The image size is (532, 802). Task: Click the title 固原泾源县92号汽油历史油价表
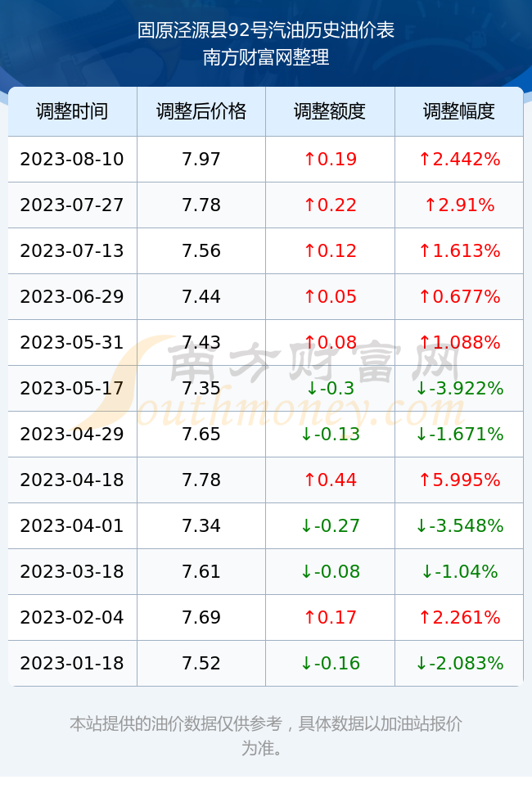265,30
